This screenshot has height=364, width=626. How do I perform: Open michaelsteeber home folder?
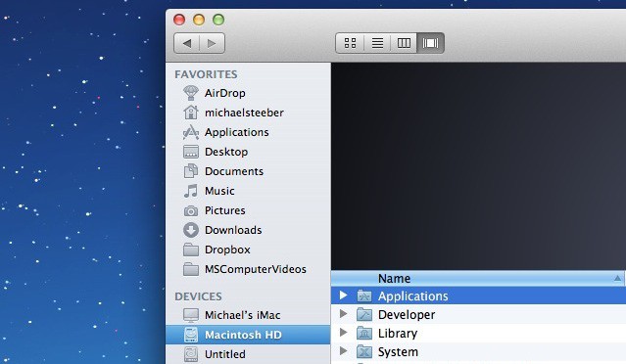pos(244,113)
